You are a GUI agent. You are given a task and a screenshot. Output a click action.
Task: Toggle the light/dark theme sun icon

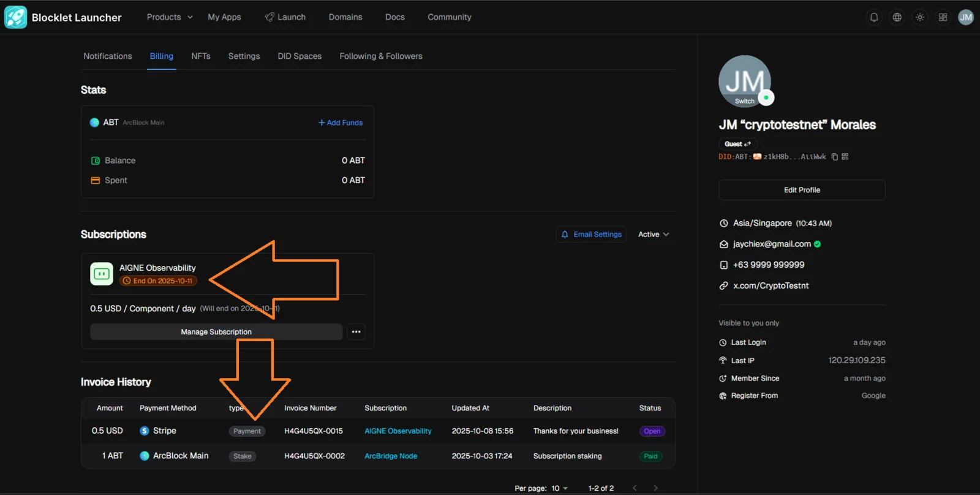pyautogui.click(x=920, y=17)
